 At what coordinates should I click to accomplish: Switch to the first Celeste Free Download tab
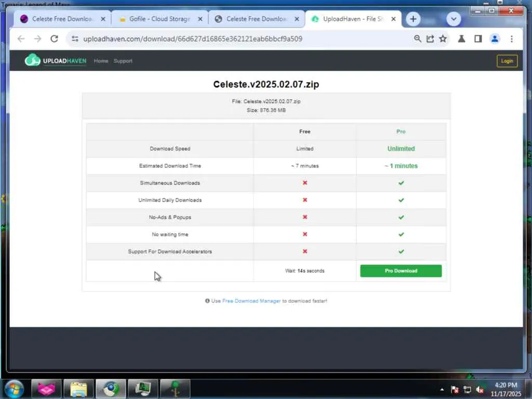[62, 19]
